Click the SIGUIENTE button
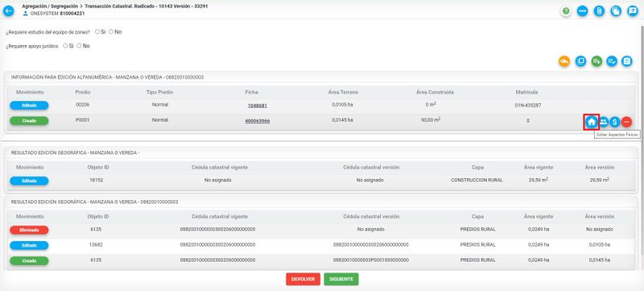The height and width of the screenshot is (291, 644). (x=341, y=279)
